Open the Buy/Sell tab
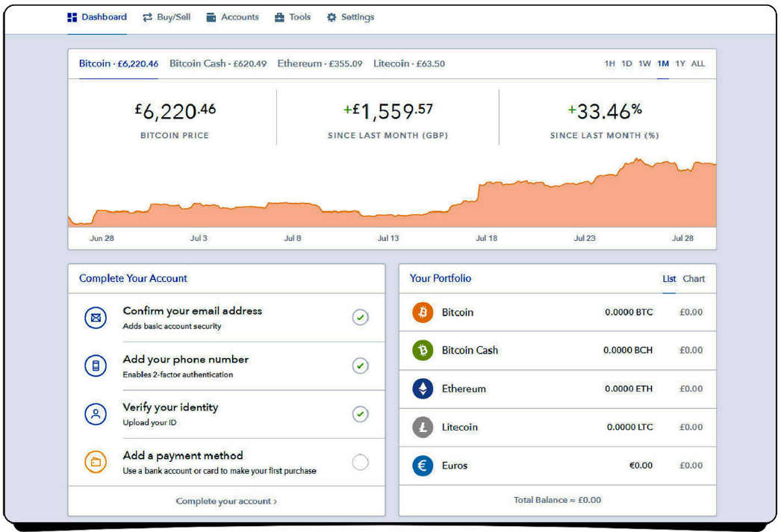The height and width of the screenshot is (532, 781). [x=167, y=17]
